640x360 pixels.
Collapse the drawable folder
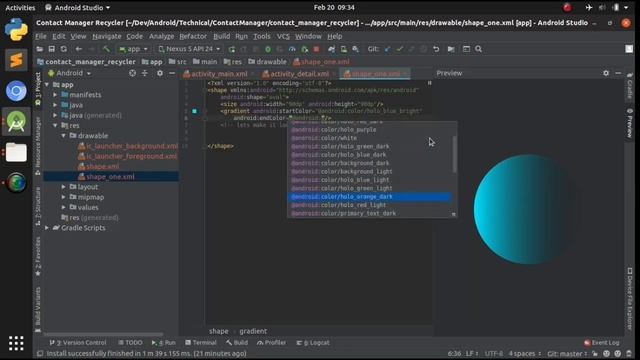[64, 136]
